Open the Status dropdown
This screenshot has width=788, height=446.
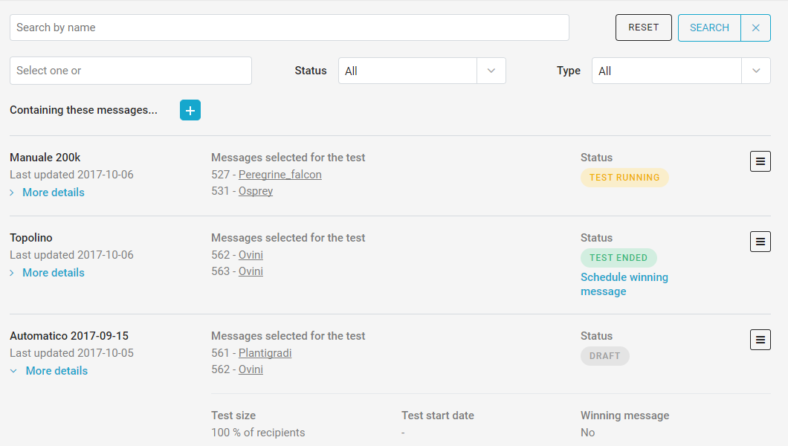[x=421, y=71]
